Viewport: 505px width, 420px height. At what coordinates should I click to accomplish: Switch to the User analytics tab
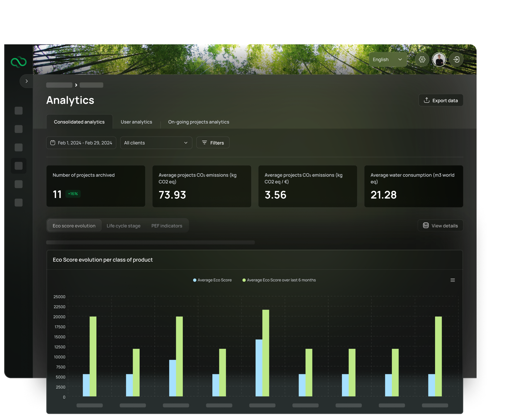[136, 122]
